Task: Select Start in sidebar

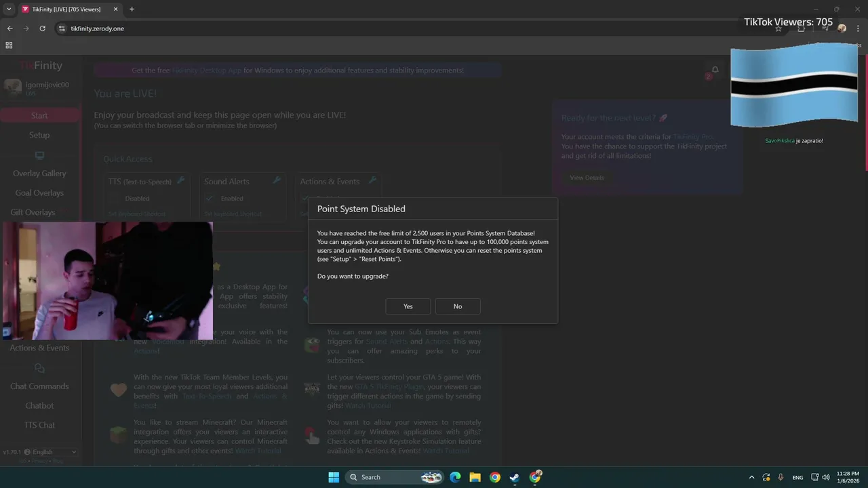Action: click(39, 115)
